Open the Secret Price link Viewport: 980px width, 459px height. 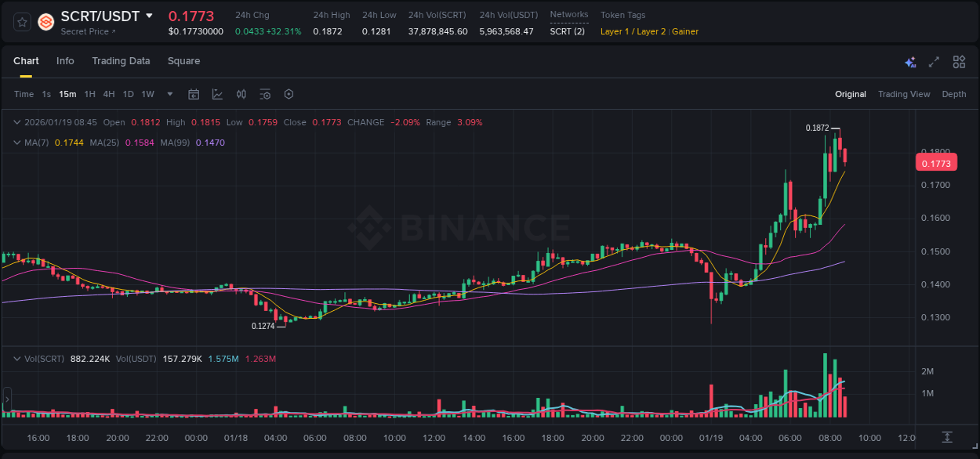coord(85,31)
